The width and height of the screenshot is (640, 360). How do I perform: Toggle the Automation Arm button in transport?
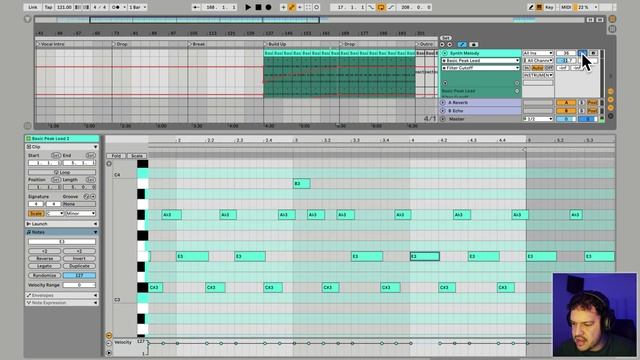pos(292,7)
